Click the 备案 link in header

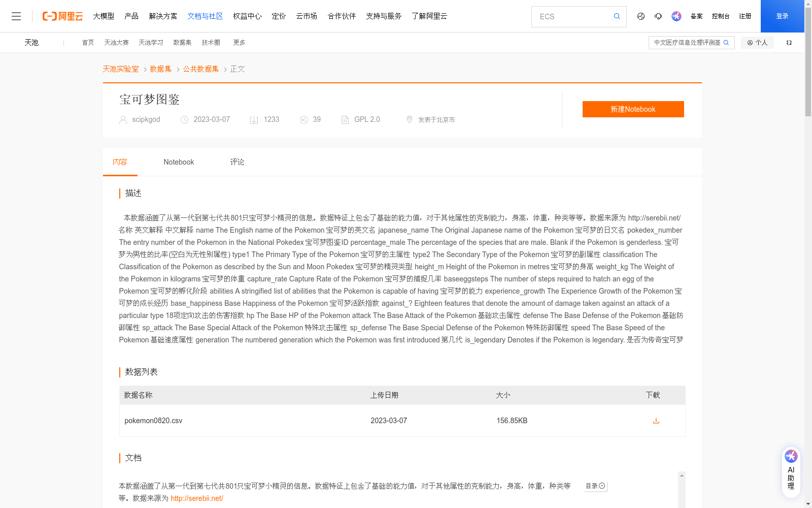coord(696,16)
